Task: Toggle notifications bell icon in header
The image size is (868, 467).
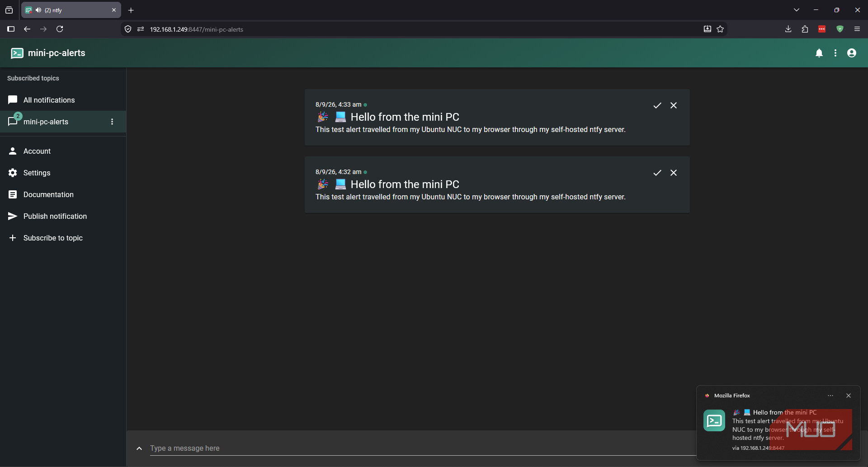Action: point(819,53)
